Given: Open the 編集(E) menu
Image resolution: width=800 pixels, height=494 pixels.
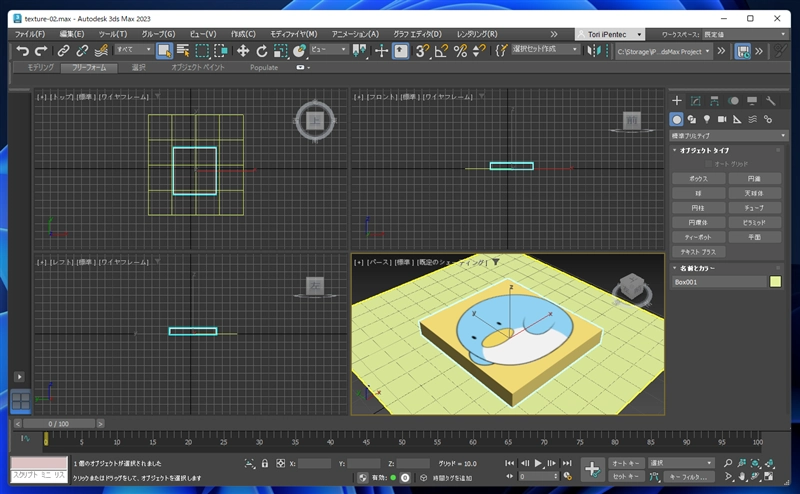Looking at the screenshot, I should point(71,34).
